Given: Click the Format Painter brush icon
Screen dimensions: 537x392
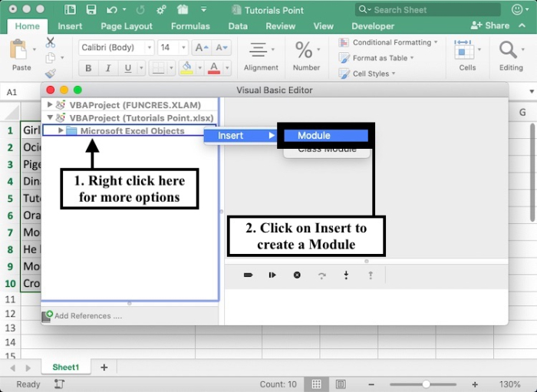Looking at the screenshot, I should [51, 74].
